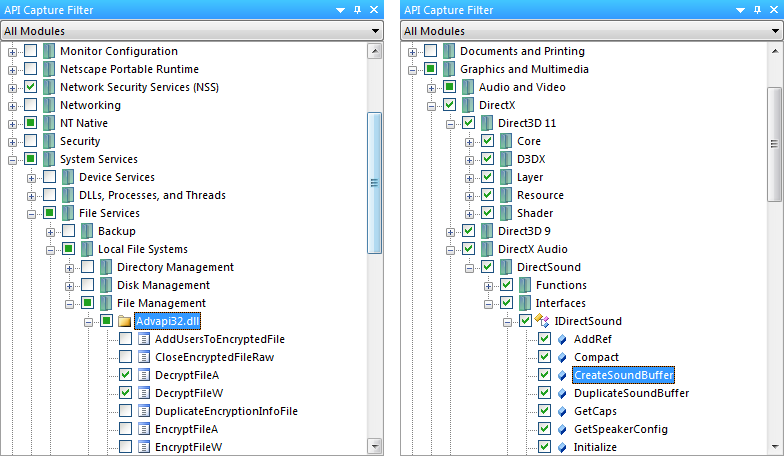Click left panel scrollbar thumb
The width and height of the screenshot is (784, 456).
point(374,183)
